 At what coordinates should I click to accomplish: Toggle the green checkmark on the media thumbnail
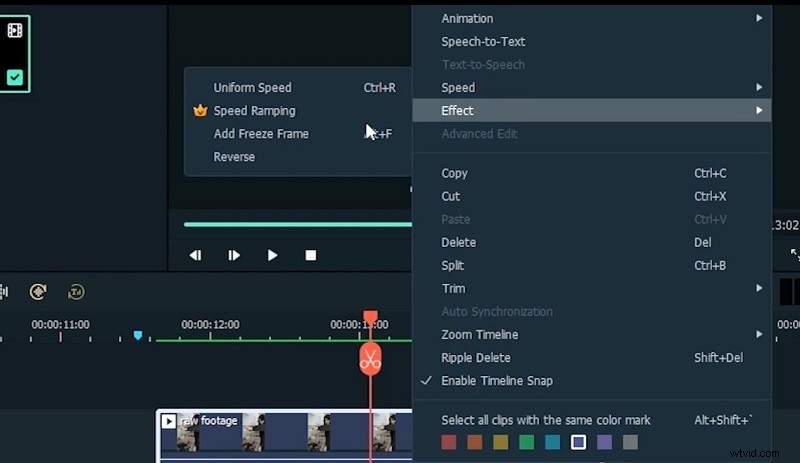[x=15, y=77]
